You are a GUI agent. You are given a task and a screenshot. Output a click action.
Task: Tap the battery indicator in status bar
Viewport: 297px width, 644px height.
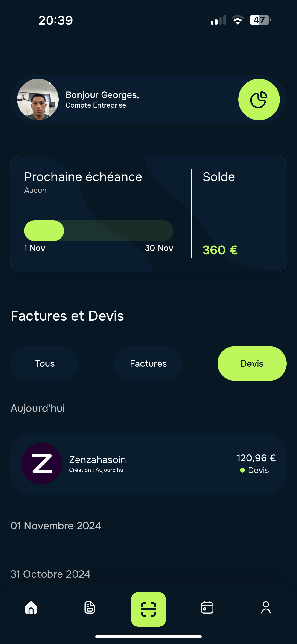(x=260, y=20)
